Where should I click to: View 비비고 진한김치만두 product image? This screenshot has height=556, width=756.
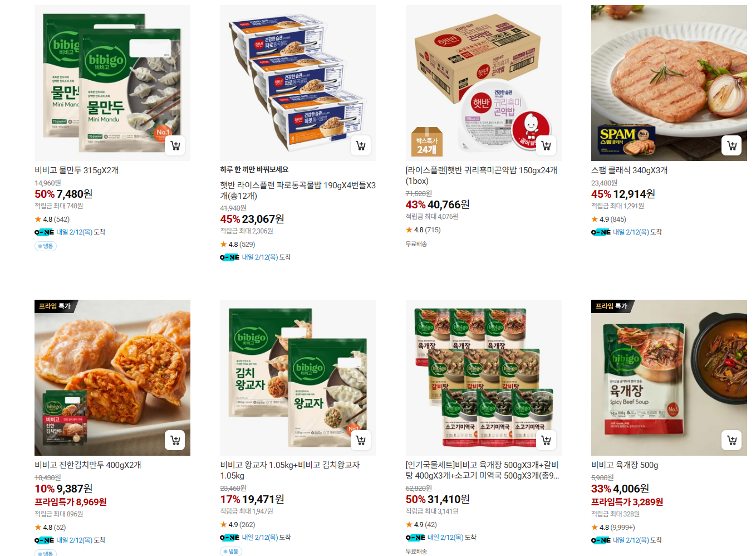112,378
